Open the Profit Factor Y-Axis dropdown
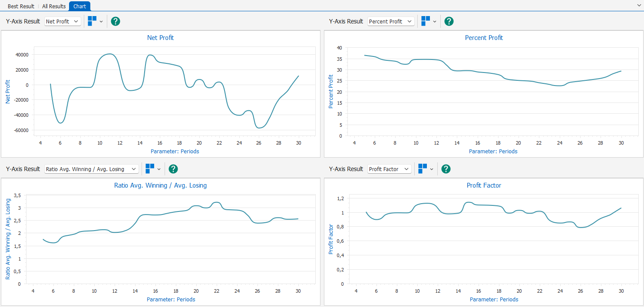 point(390,169)
